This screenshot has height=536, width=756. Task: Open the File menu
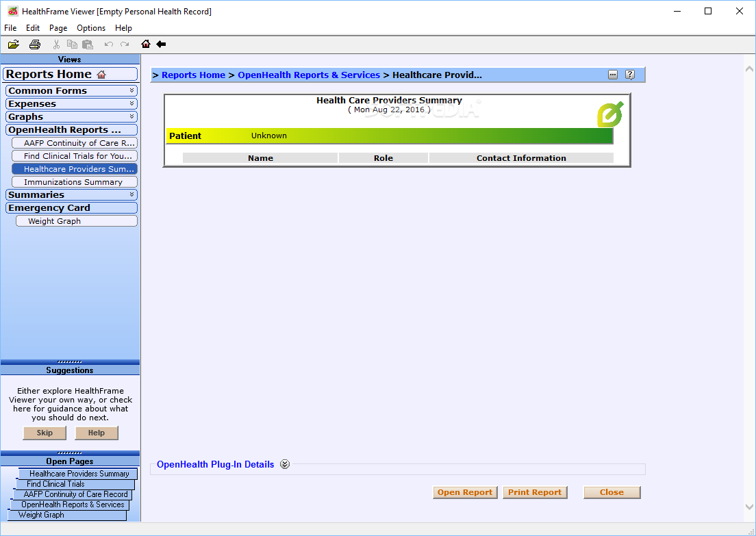click(10, 28)
